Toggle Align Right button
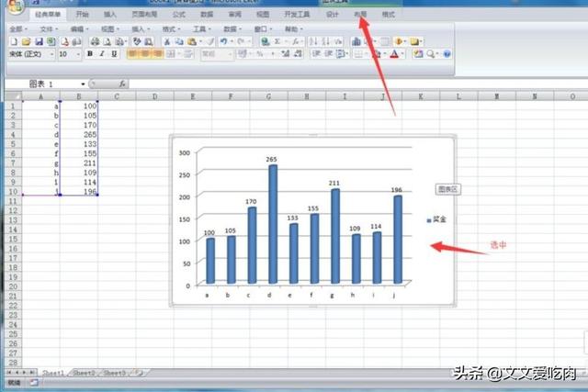The image size is (588, 392). click(157, 54)
